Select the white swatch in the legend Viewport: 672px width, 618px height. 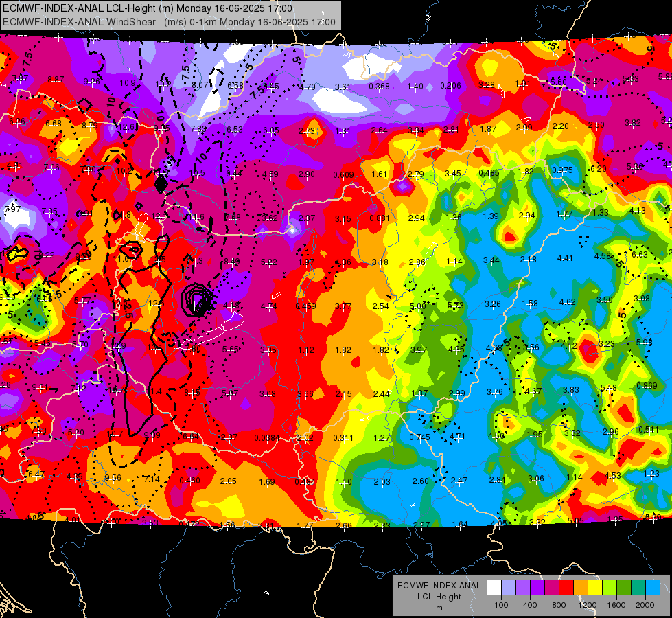coord(494,588)
